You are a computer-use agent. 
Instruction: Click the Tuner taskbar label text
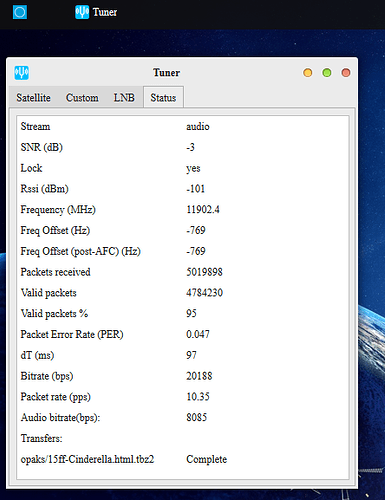[x=105, y=12]
